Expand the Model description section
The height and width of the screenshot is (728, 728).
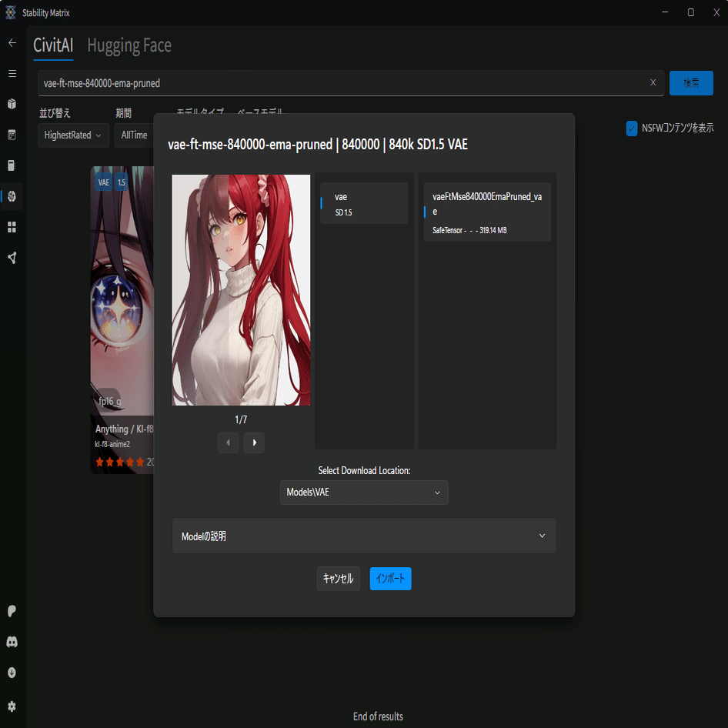[364, 536]
